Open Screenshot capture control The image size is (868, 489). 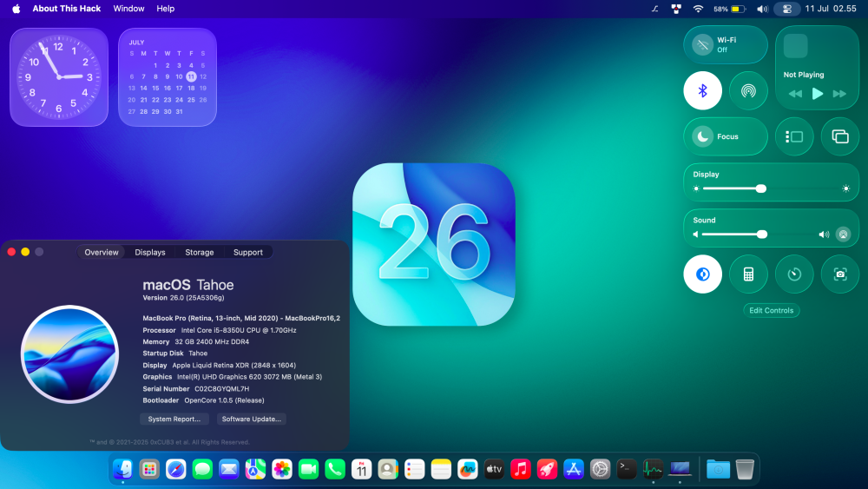coord(840,274)
